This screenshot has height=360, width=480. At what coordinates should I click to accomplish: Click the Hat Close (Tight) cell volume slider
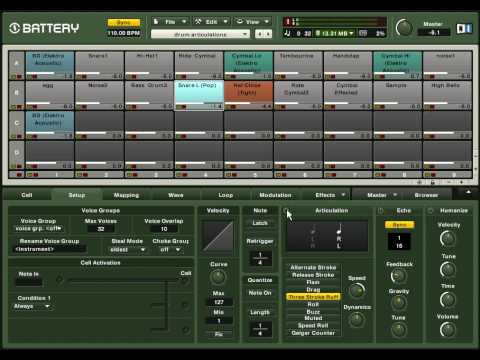(x=249, y=103)
